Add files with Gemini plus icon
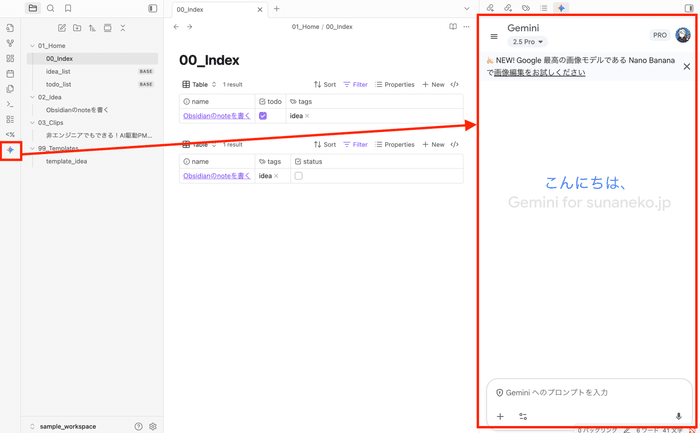The height and width of the screenshot is (433, 700). [500, 416]
